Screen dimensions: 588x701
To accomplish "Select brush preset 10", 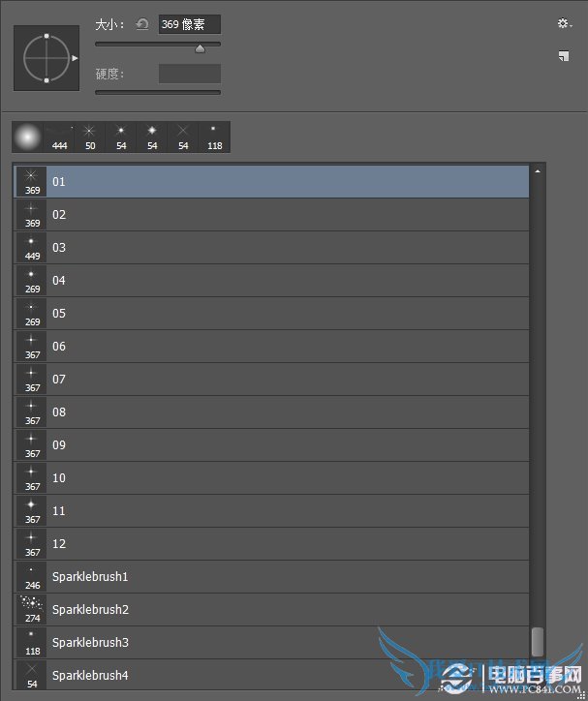I will [272, 478].
